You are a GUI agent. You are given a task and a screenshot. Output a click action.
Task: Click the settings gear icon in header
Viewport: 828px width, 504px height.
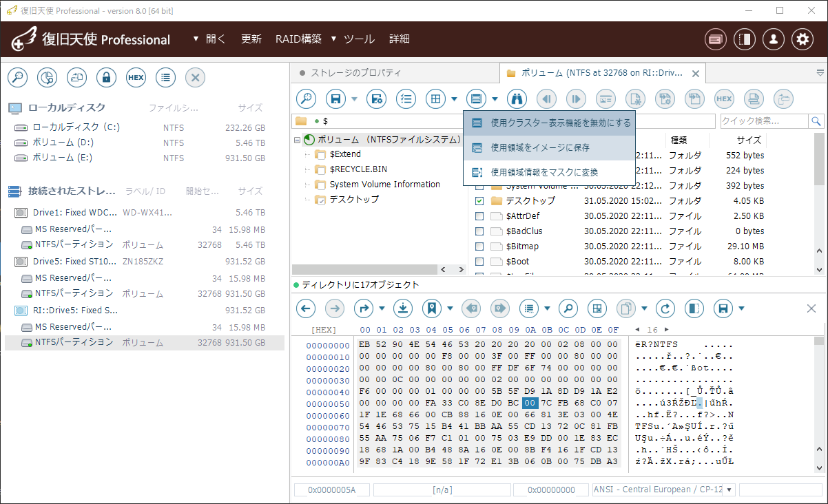pyautogui.click(x=803, y=39)
